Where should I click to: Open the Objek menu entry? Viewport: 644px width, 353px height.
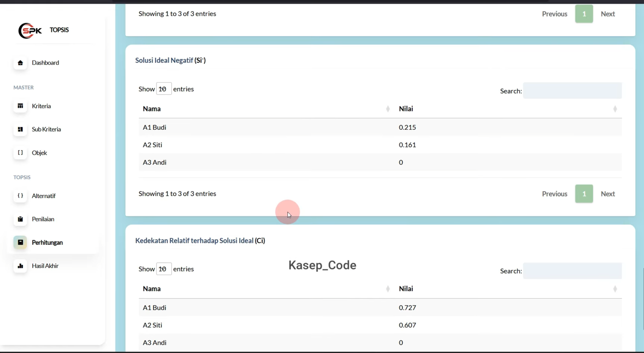(x=39, y=153)
